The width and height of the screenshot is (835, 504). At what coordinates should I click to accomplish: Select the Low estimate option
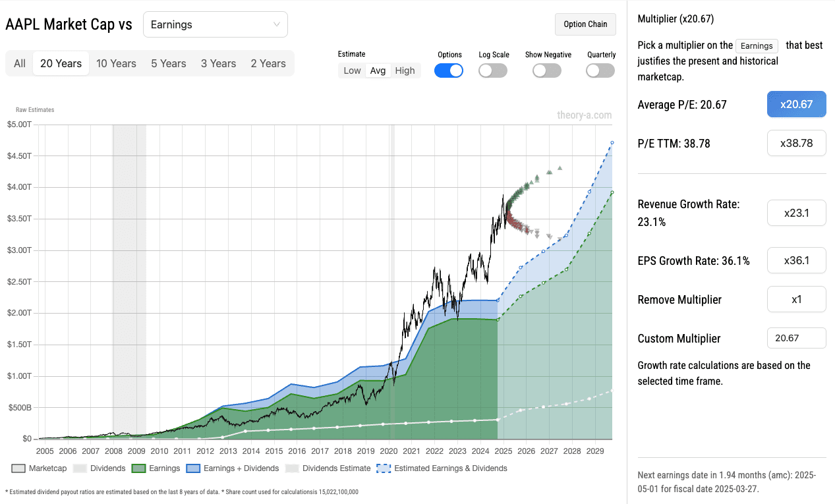[x=352, y=70]
